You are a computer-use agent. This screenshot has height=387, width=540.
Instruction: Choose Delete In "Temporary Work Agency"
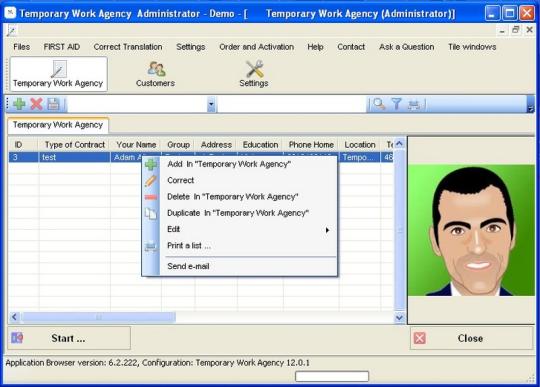pyautogui.click(x=240, y=197)
